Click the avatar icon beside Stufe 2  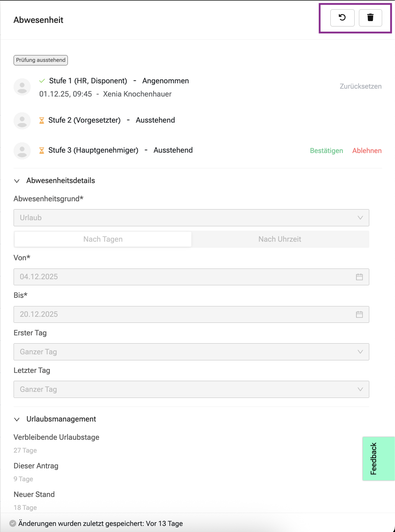(22, 120)
